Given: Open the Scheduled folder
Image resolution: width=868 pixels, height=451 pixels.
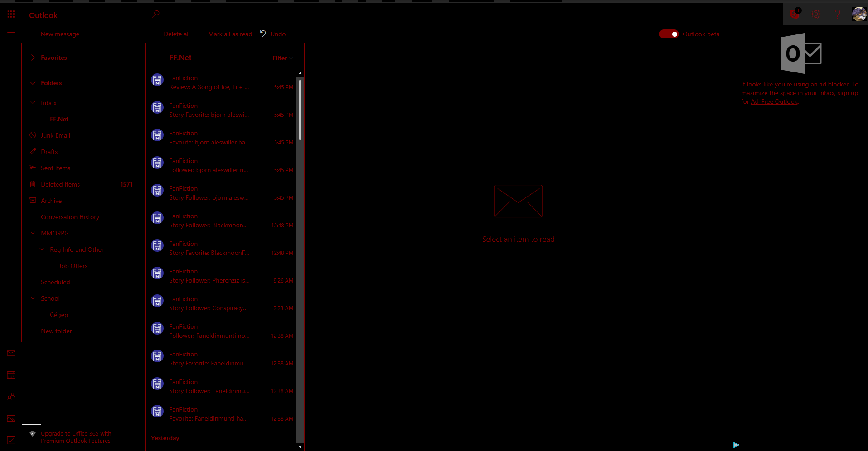Looking at the screenshot, I should pyautogui.click(x=55, y=282).
